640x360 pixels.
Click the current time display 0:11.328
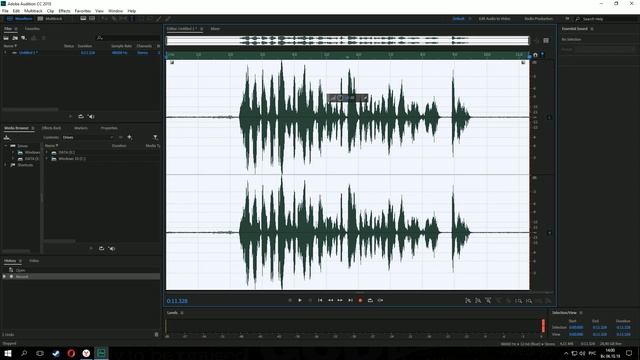(177, 301)
